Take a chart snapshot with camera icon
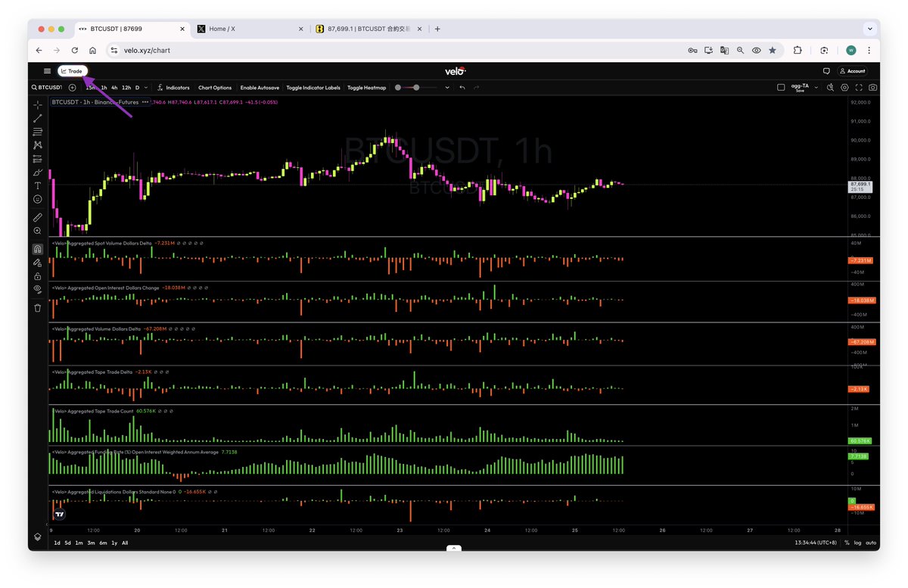908x588 pixels. pos(873,88)
